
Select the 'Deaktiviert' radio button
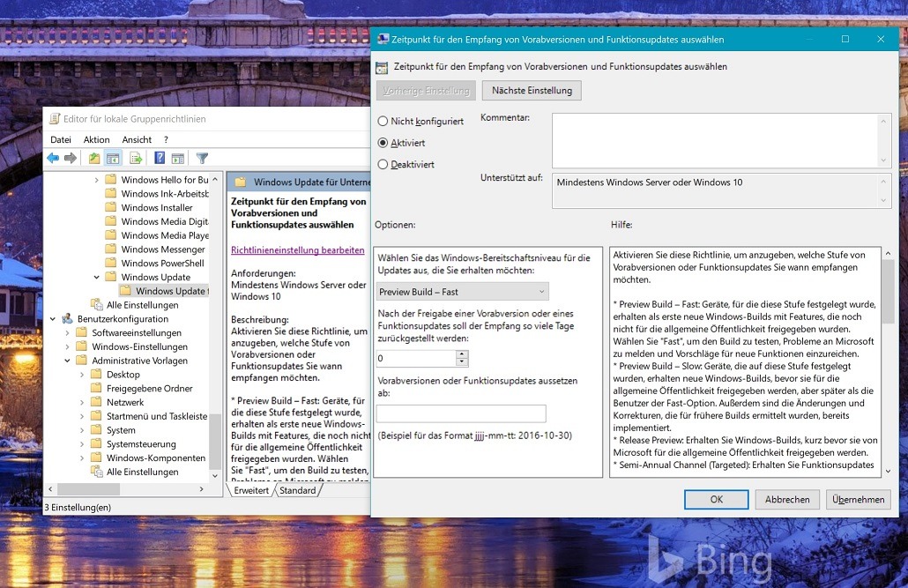click(x=383, y=165)
